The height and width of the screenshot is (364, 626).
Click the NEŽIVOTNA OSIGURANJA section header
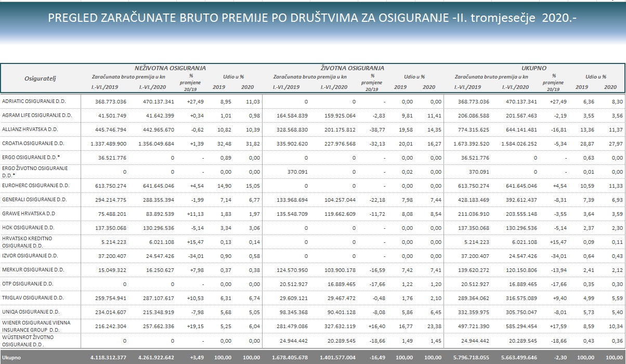tap(170, 68)
